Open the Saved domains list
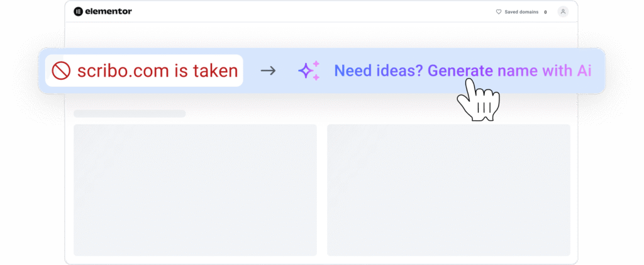The height and width of the screenshot is (265, 644). click(x=521, y=11)
